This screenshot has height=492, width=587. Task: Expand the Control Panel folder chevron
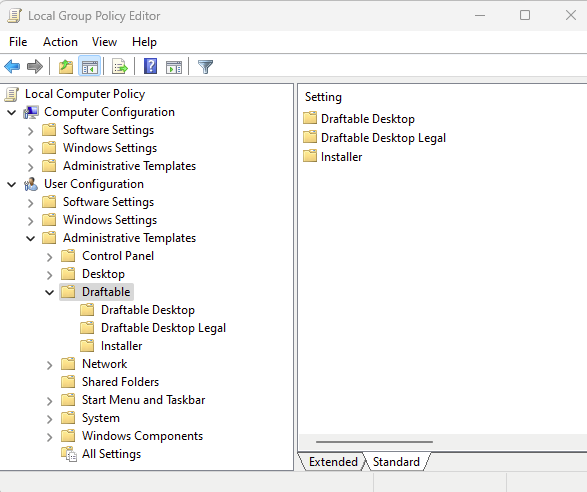49,257
